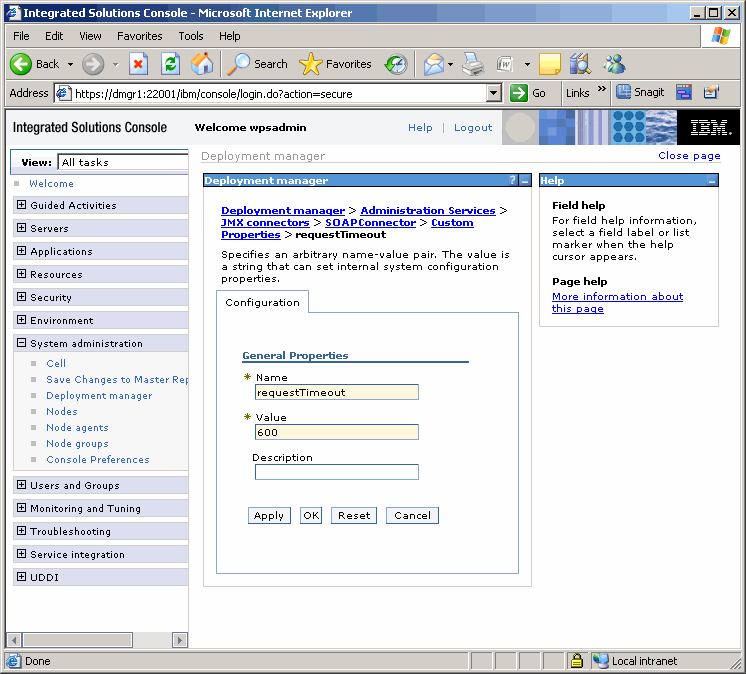Click the Print toolbar icon

[x=473, y=64]
